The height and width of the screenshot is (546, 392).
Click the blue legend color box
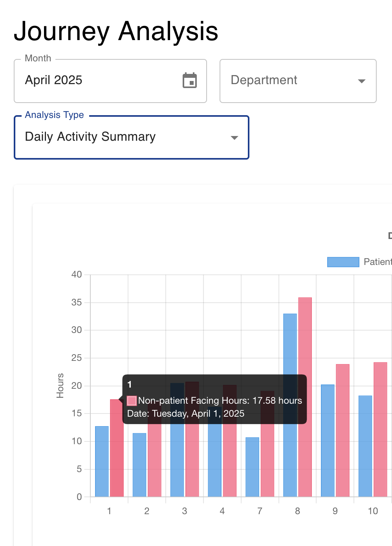(x=343, y=261)
